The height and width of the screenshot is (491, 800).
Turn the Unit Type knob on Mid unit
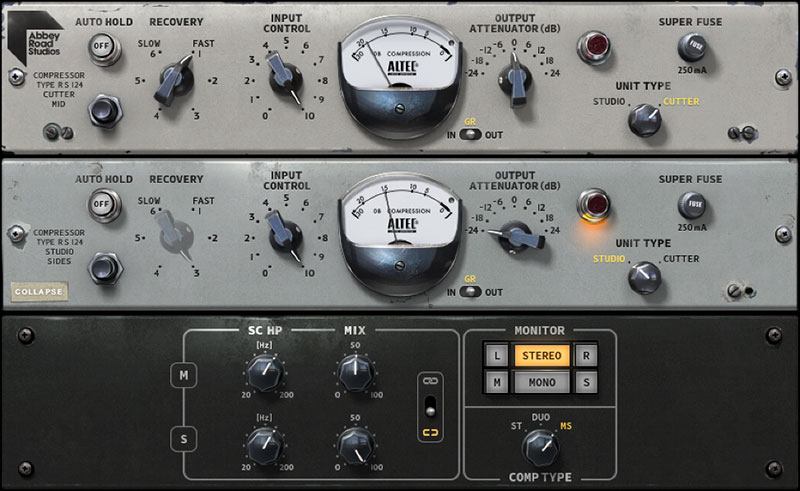point(645,120)
